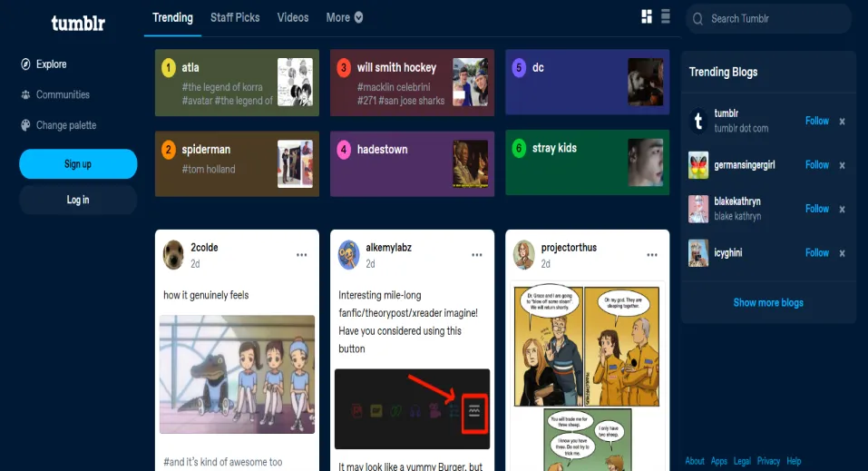868x471 pixels.
Task: Open the Help footer link
Action: [x=794, y=461]
